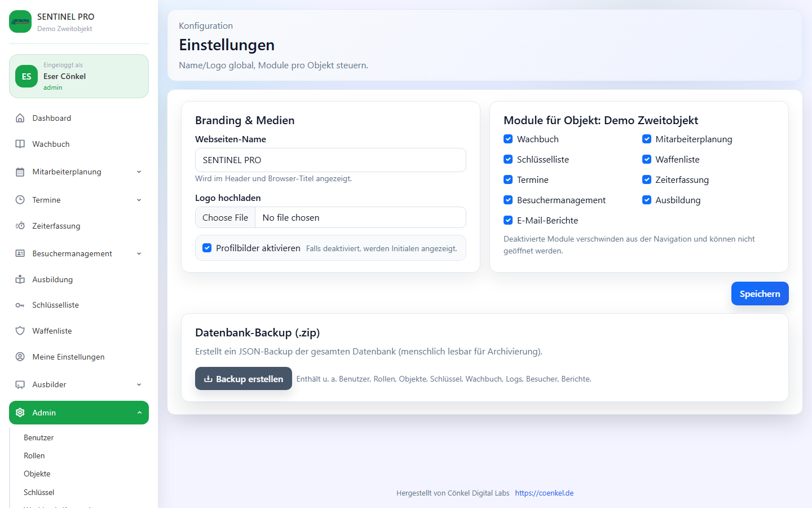Click the Meine Einstellungen user icon
Image resolution: width=812 pixels, height=508 pixels.
[20, 357]
